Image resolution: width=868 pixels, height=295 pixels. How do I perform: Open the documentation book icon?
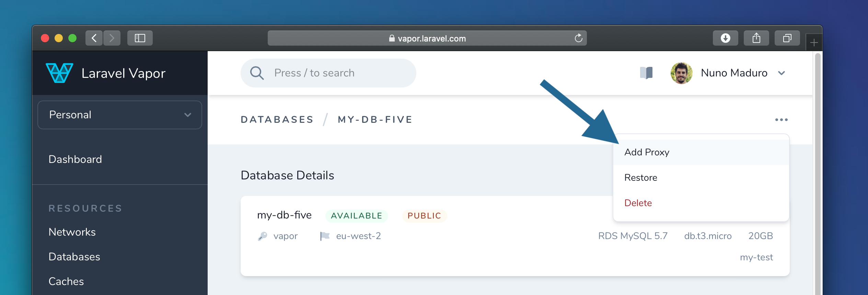[646, 73]
